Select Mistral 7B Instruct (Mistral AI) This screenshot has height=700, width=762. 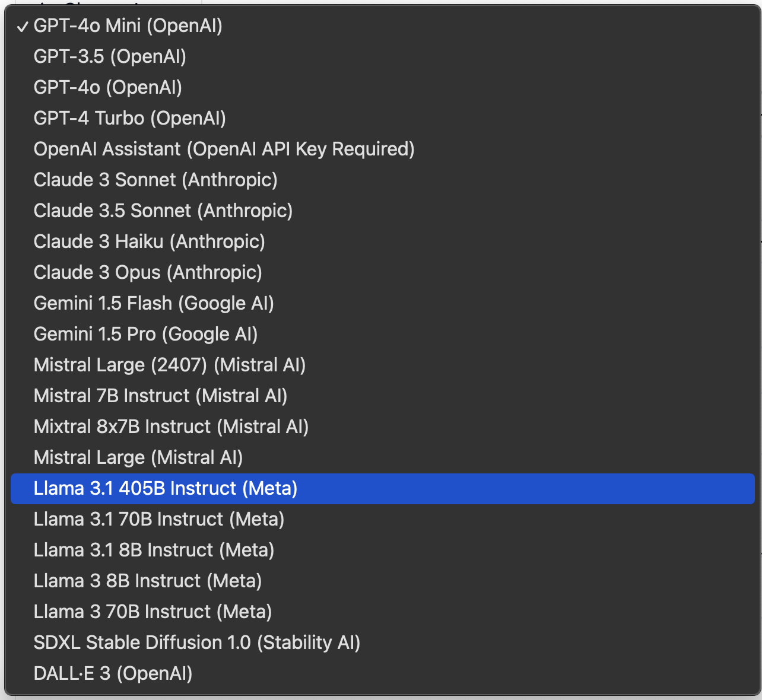(160, 396)
